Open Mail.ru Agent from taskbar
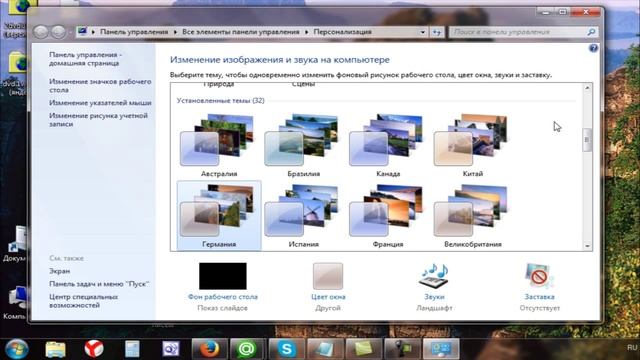Viewport: 640px width, 360px height. tap(248, 349)
